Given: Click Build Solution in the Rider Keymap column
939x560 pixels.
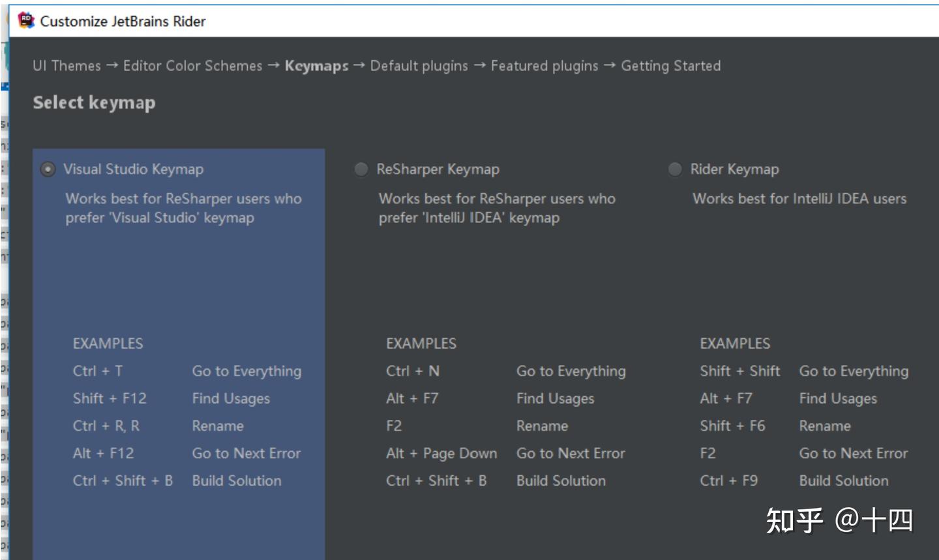Looking at the screenshot, I should pyautogui.click(x=844, y=480).
